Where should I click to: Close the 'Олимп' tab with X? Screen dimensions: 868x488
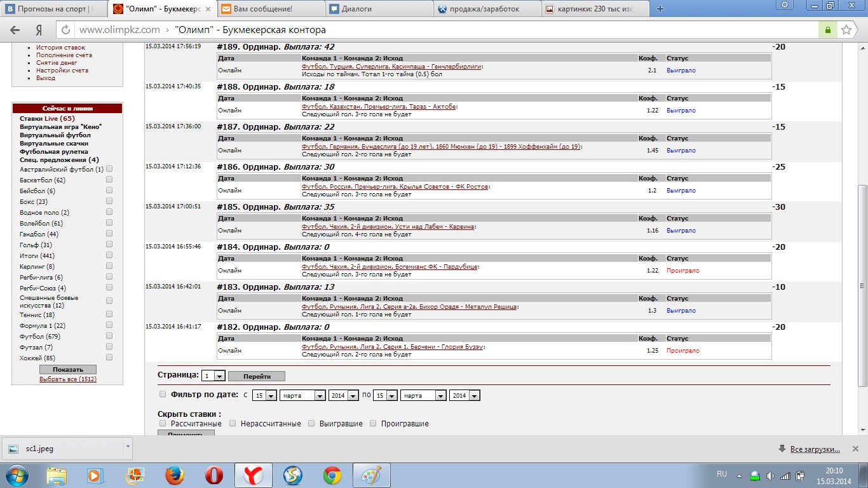[208, 10]
